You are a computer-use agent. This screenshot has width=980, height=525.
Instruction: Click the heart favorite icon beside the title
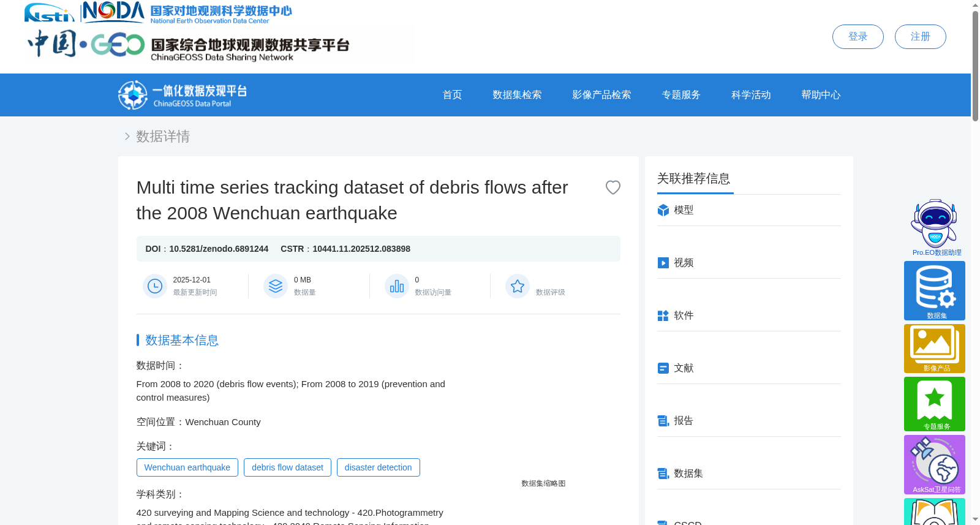click(x=612, y=187)
